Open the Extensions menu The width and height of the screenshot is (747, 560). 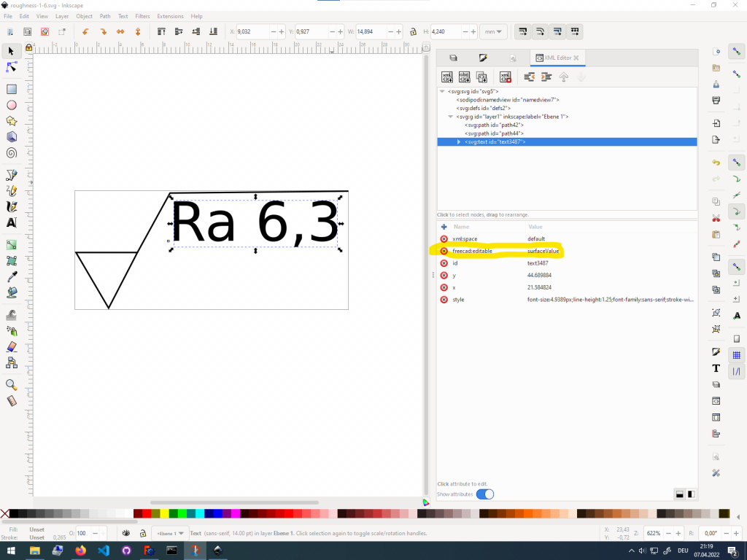[170, 16]
